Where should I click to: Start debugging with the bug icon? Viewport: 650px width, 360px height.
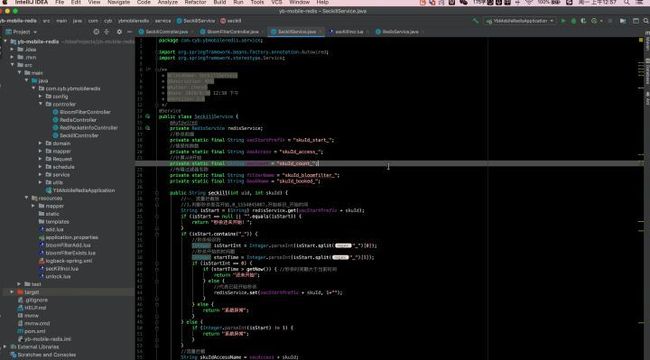(x=573, y=21)
